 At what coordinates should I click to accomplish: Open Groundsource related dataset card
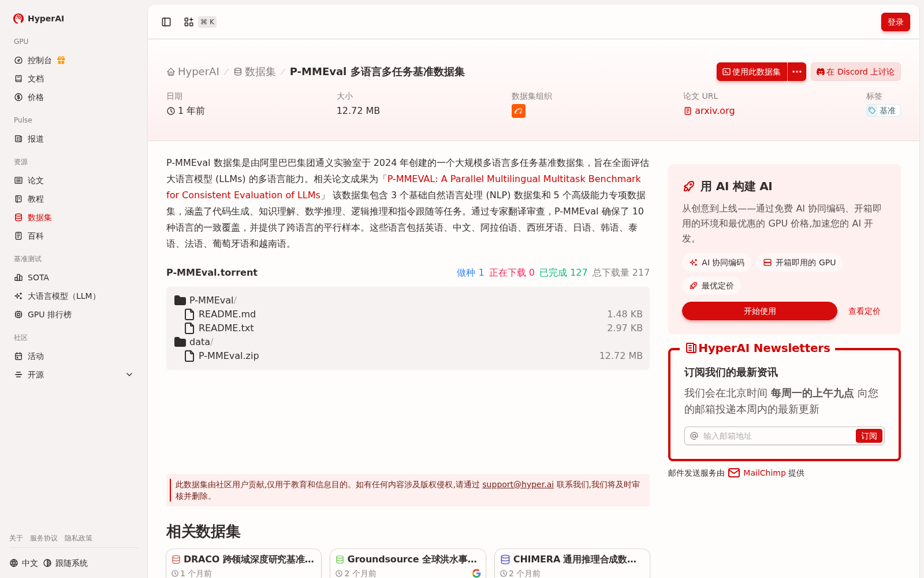tap(408, 564)
